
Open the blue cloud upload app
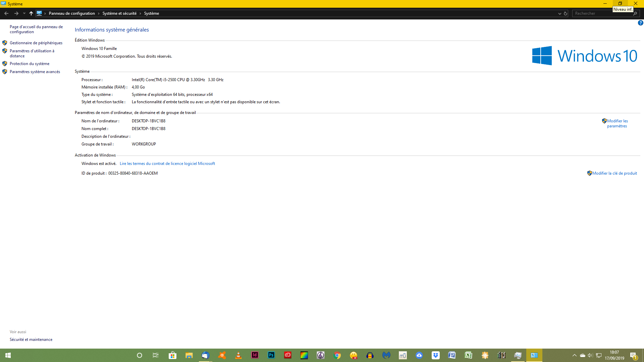(419, 355)
